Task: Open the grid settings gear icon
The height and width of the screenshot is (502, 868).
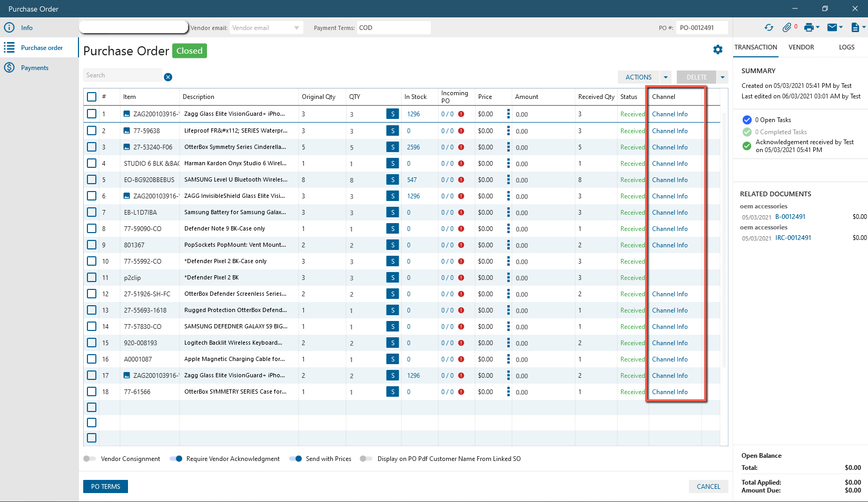Action: point(718,49)
